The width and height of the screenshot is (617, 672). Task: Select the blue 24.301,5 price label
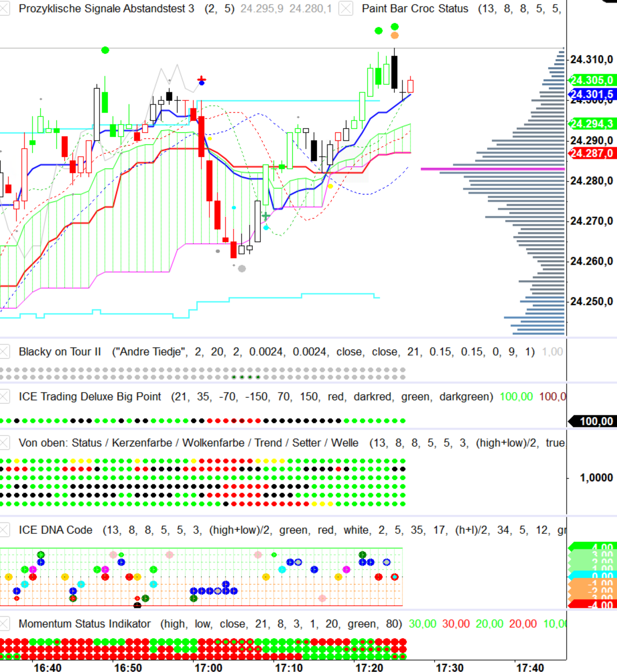[x=592, y=94]
